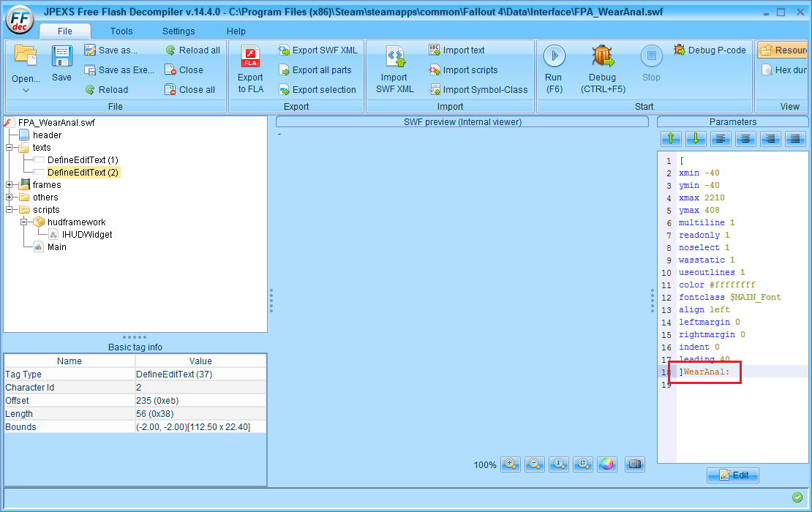Viewport: 812px width, 512px height.
Task: Select FPA_WearAnal.swf root node
Action: click(56, 123)
